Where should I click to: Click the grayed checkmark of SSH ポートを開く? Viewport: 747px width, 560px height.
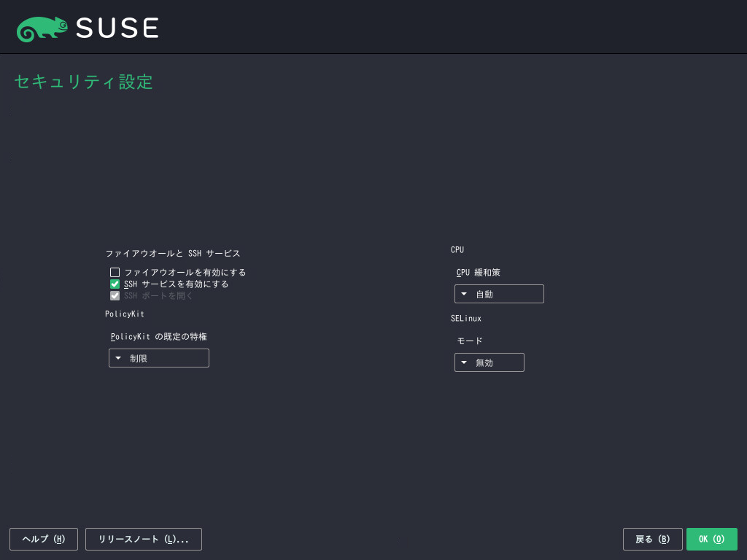click(x=115, y=295)
